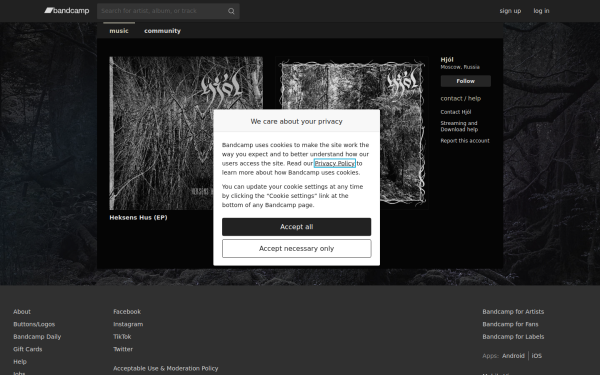Viewport: 600px width, 375px height.
Task: Open the Help footer link
Action: tap(20, 362)
